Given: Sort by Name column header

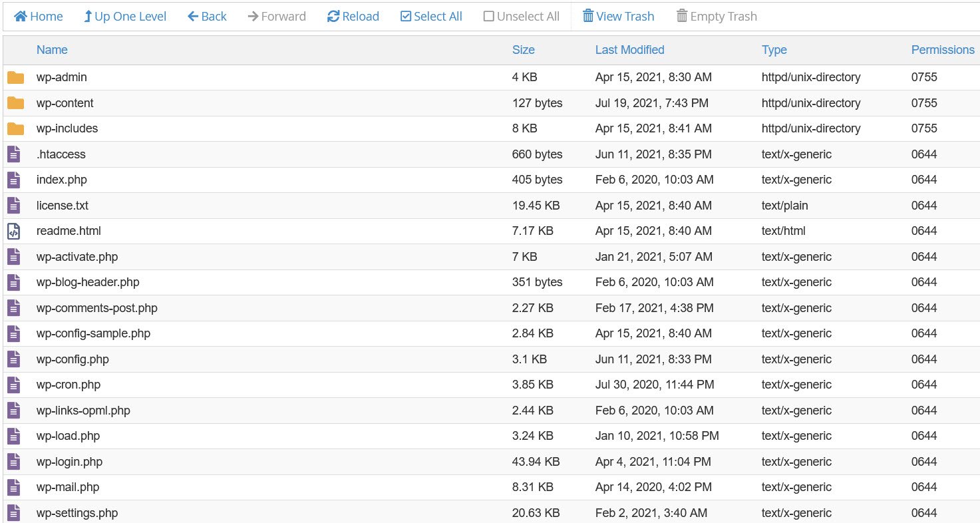Looking at the screenshot, I should point(52,50).
